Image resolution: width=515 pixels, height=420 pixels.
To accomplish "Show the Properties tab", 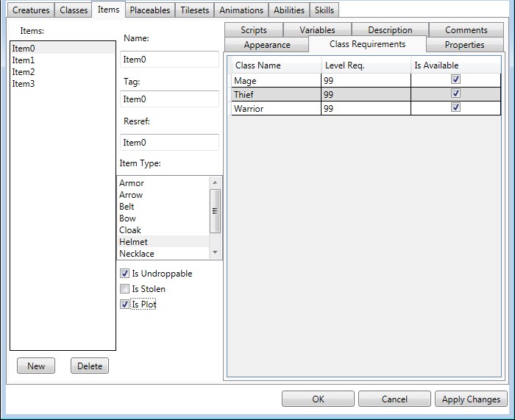I will pyautogui.click(x=464, y=45).
